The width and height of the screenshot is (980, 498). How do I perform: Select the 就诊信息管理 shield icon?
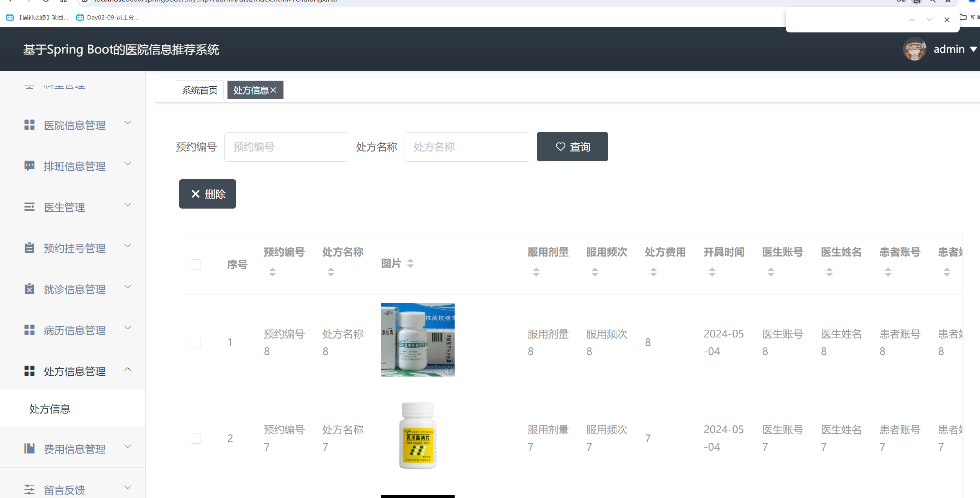(x=29, y=289)
